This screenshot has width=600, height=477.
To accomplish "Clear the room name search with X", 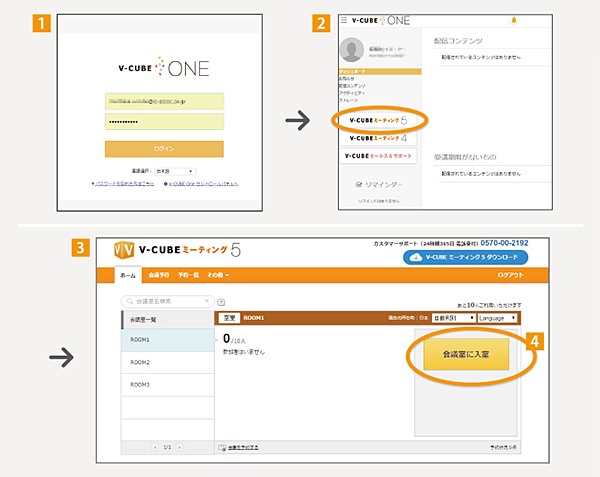I will (x=207, y=301).
